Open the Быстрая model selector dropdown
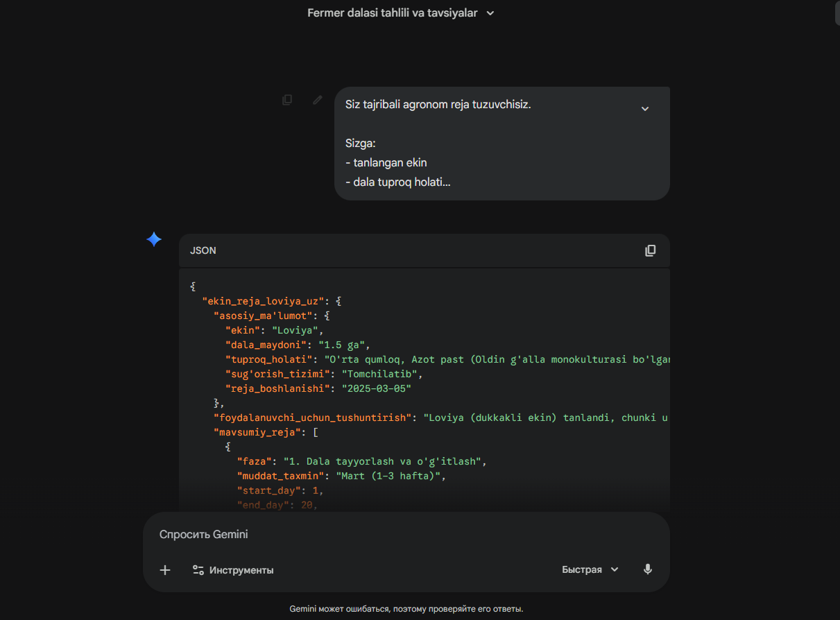 click(x=590, y=569)
